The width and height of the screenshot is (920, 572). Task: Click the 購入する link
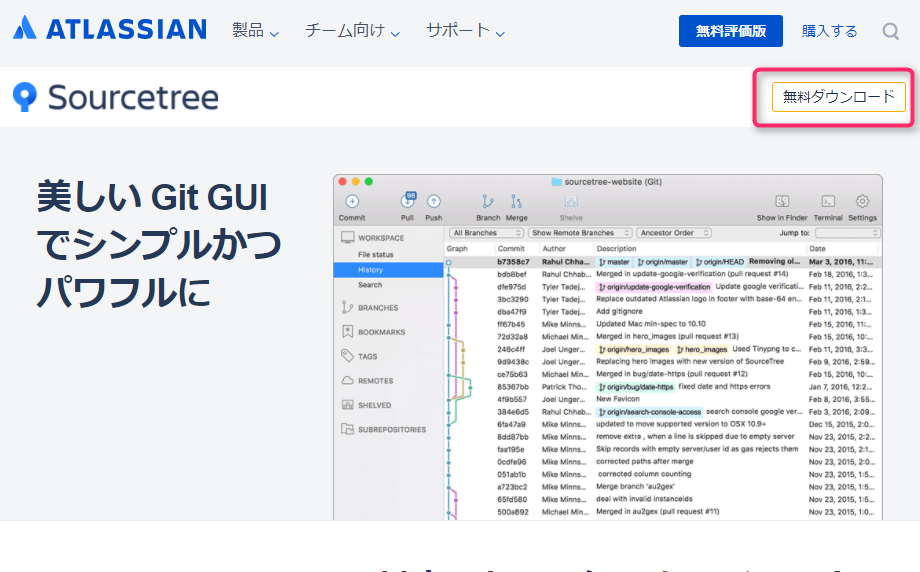[x=829, y=31]
